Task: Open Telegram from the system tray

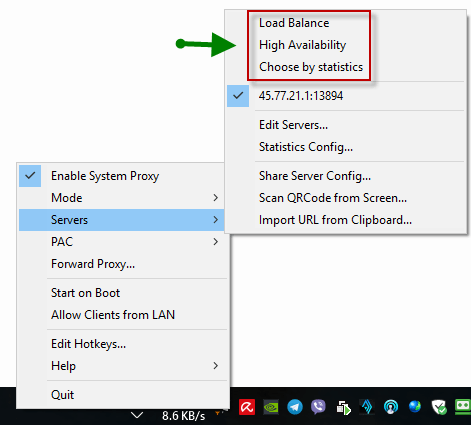Action: coord(295,407)
